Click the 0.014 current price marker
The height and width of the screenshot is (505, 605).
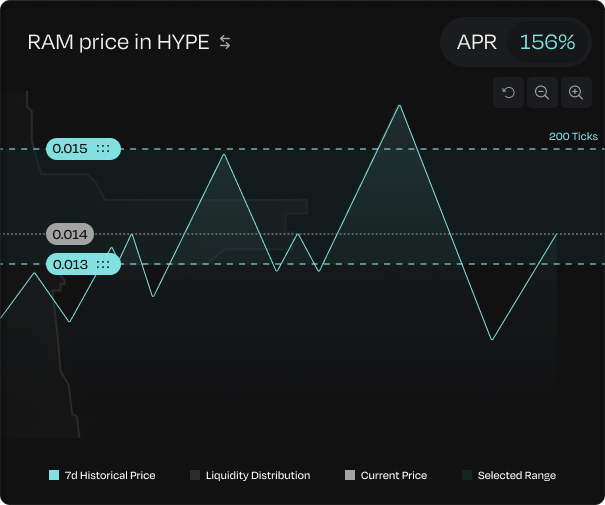tap(70, 235)
